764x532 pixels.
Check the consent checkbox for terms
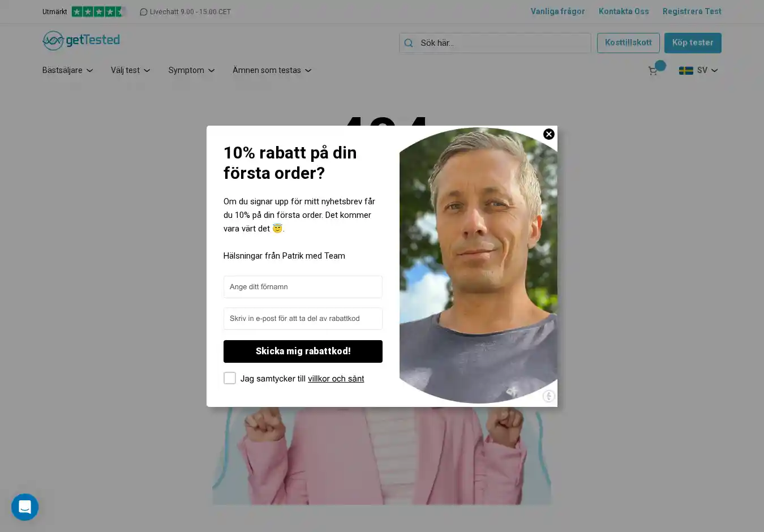[x=230, y=378]
